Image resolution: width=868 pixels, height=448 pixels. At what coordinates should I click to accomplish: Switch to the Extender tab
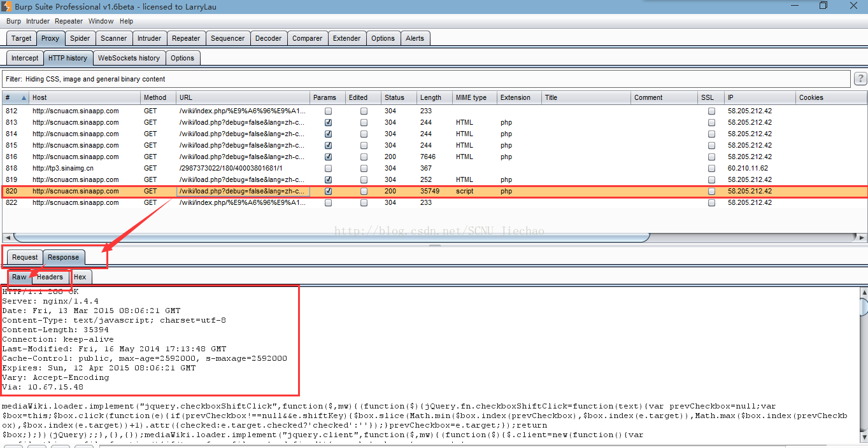tap(347, 38)
